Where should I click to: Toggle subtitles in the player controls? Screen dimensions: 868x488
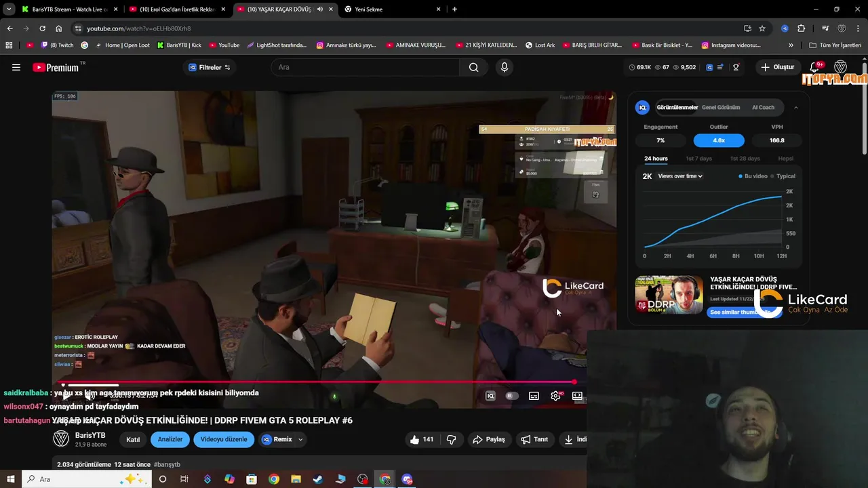pyautogui.click(x=534, y=396)
